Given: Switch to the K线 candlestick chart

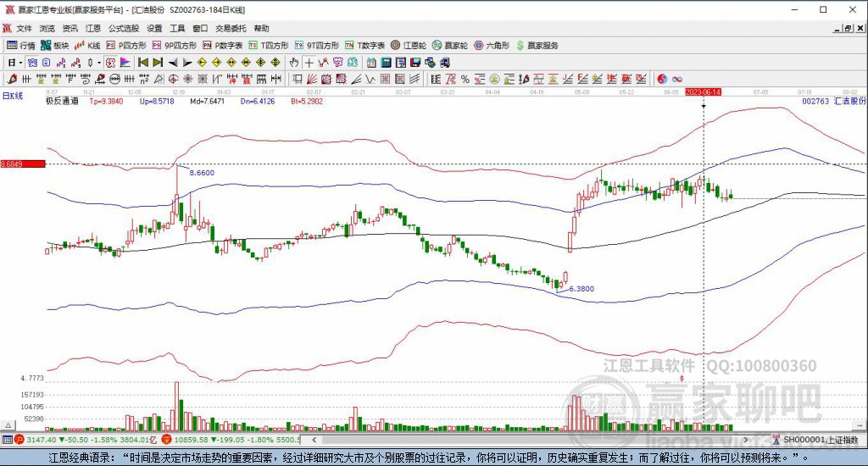Looking at the screenshot, I should tap(87, 46).
